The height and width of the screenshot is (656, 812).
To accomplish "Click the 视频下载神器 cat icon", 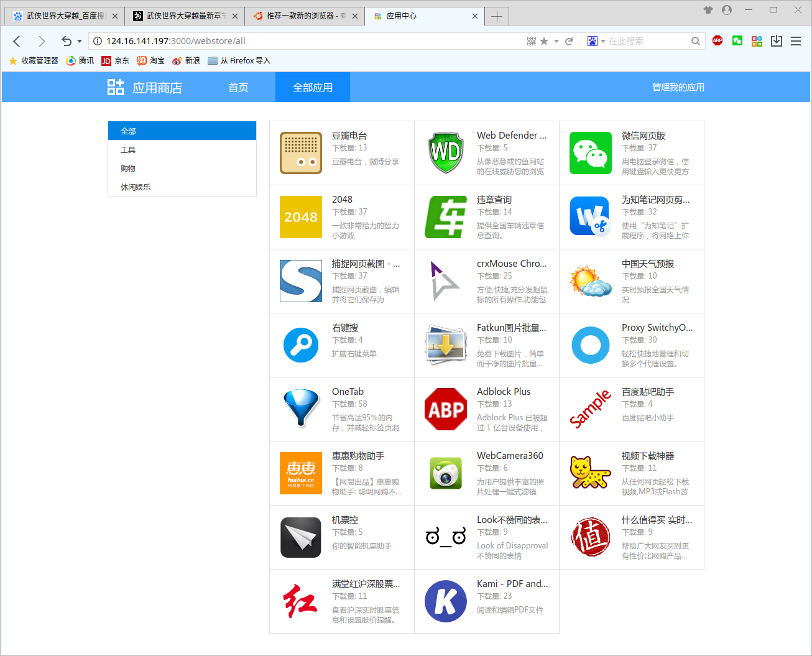I will 591,473.
